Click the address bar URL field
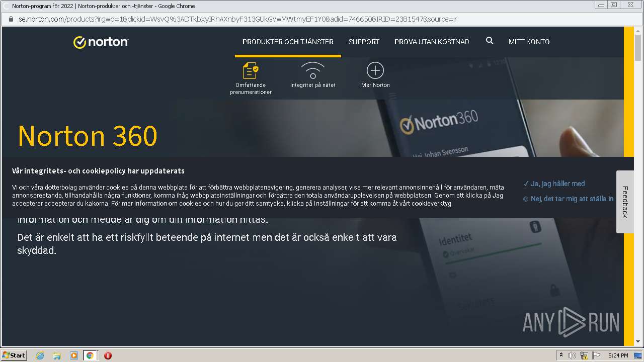The width and height of the screenshot is (644, 362). click(x=322, y=19)
